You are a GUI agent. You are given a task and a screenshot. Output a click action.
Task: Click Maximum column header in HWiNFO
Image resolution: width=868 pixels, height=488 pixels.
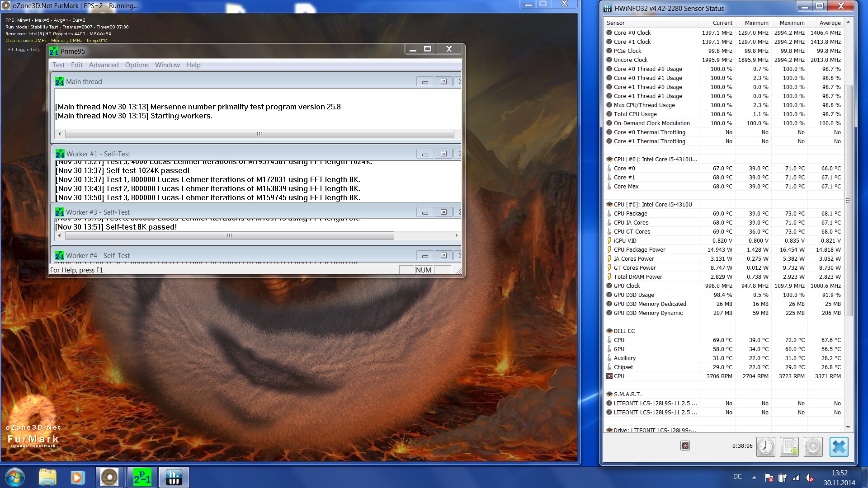click(x=789, y=23)
